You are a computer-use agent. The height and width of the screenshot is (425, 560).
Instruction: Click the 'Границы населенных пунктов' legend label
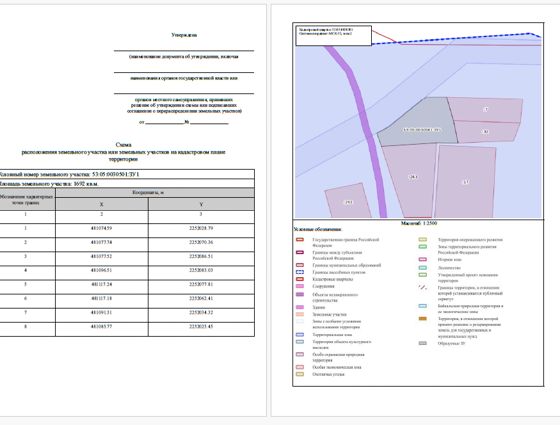(339, 272)
